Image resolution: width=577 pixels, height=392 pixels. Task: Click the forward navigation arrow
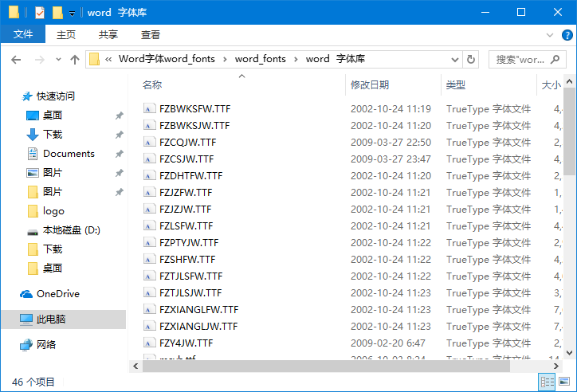(39, 60)
